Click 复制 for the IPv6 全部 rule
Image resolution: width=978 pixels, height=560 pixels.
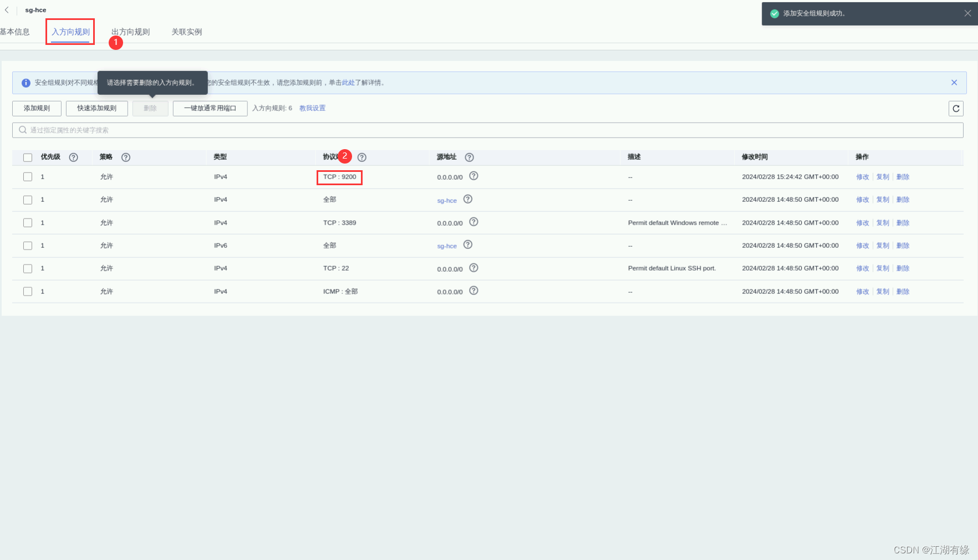[x=883, y=246]
